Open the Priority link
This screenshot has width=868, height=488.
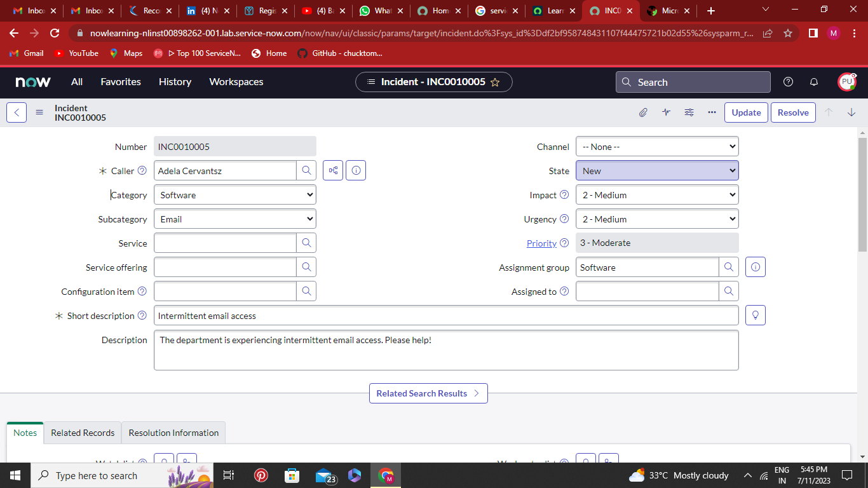click(x=541, y=243)
